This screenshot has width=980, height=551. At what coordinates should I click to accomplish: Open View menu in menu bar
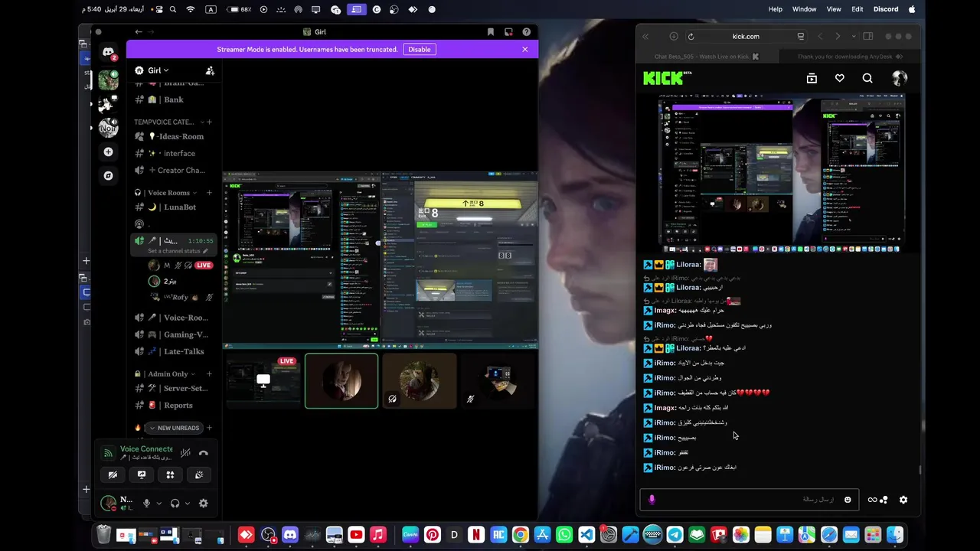(834, 9)
